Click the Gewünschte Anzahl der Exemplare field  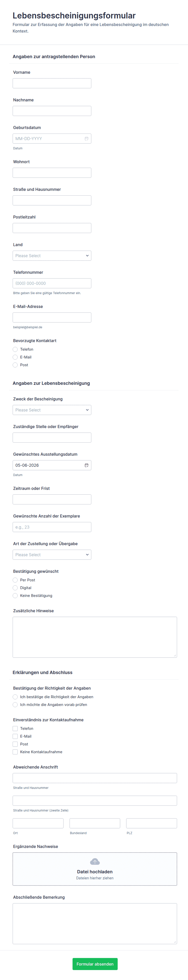pos(52,527)
